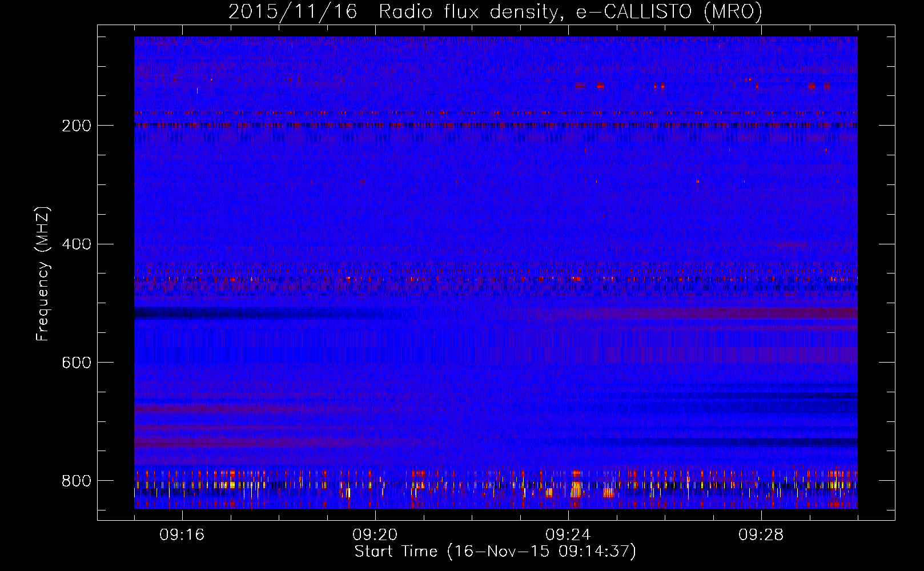Click the plot title 'Radio flux density, e-CALLISTO (MRO)'
The height and width of the screenshot is (571, 924).
click(x=571, y=12)
